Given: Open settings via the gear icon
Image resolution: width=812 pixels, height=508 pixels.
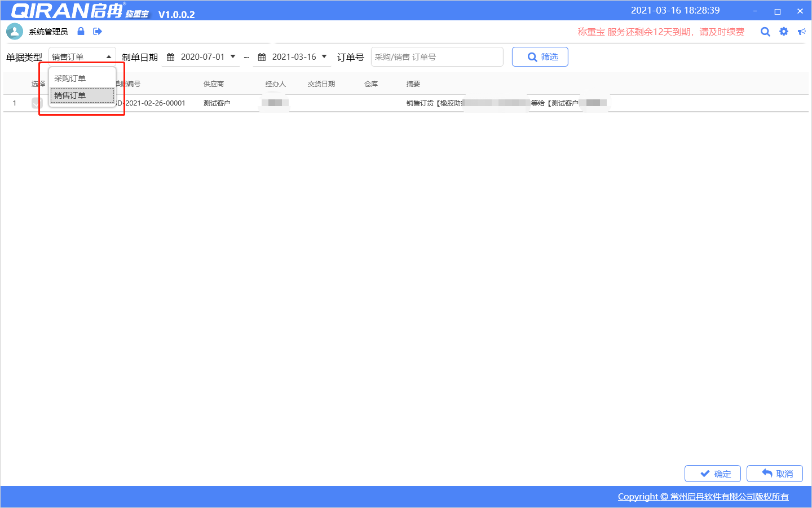Looking at the screenshot, I should [x=784, y=32].
